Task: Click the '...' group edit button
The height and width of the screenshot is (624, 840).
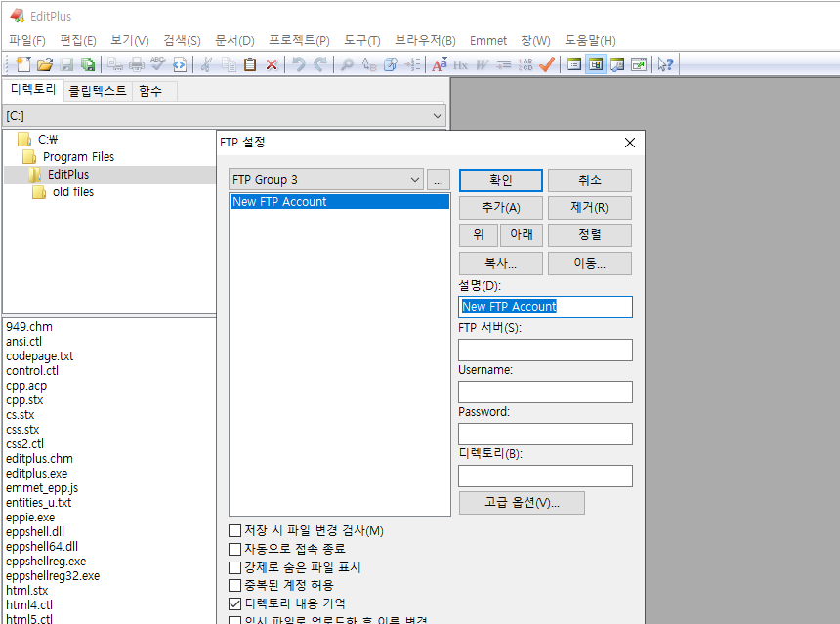Action: [439, 180]
